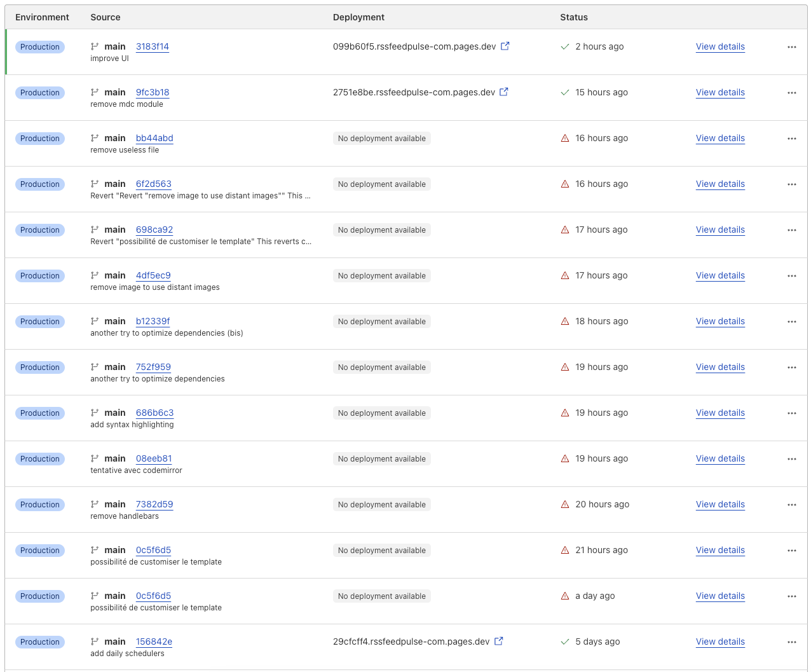
Task: Open actions menu for b12339f deployment
Action: [x=791, y=322]
